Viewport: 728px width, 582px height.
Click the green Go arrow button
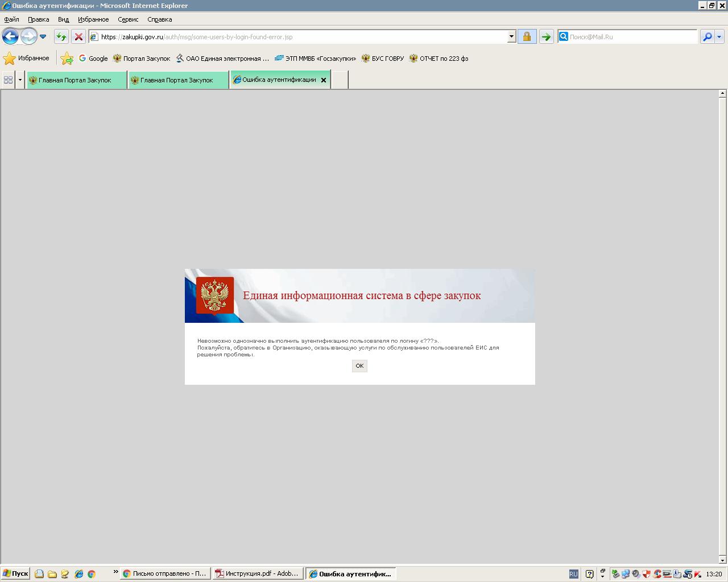[546, 37]
